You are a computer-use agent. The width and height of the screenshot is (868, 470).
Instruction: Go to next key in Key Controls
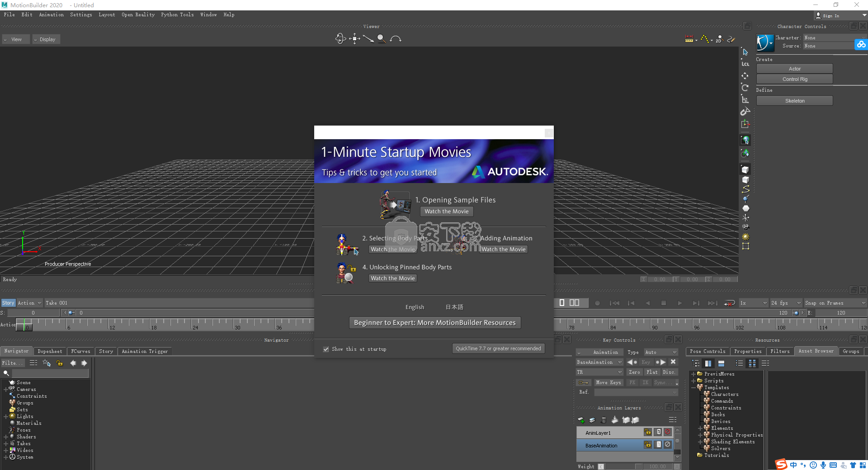pos(660,362)
